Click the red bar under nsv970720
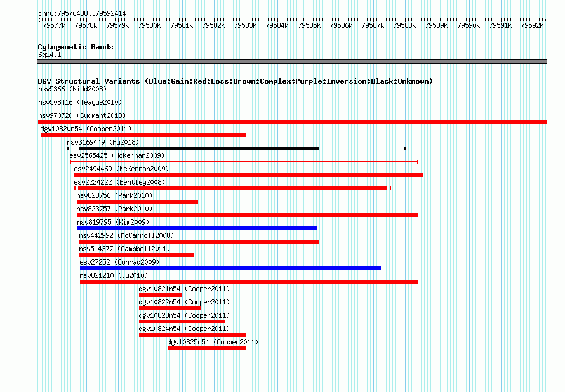The height and width of the screenshot is (392, 565). [292, 122]
